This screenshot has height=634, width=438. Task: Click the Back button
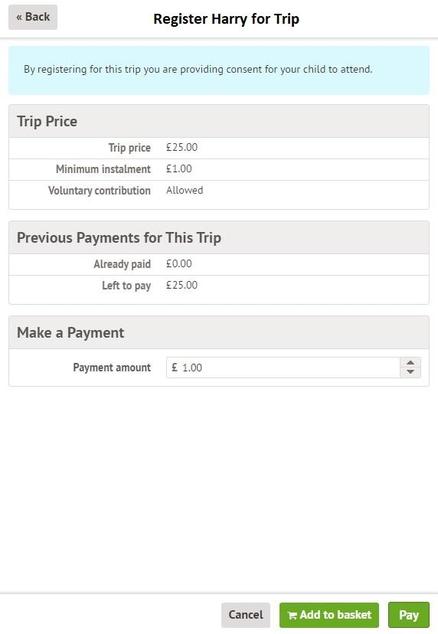pyautogui.click(x=33, y=17)
